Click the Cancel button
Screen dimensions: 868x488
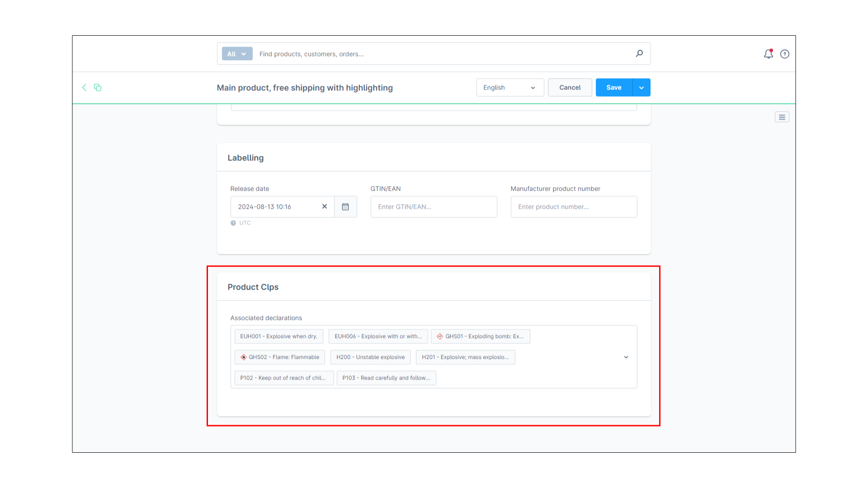click(570, 88)
